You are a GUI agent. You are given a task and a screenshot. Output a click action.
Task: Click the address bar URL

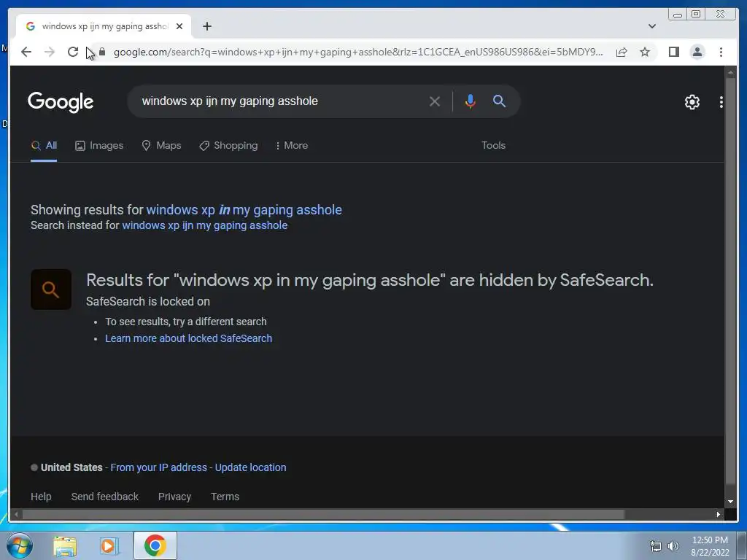pyautogui.click(x=358, y=52)
